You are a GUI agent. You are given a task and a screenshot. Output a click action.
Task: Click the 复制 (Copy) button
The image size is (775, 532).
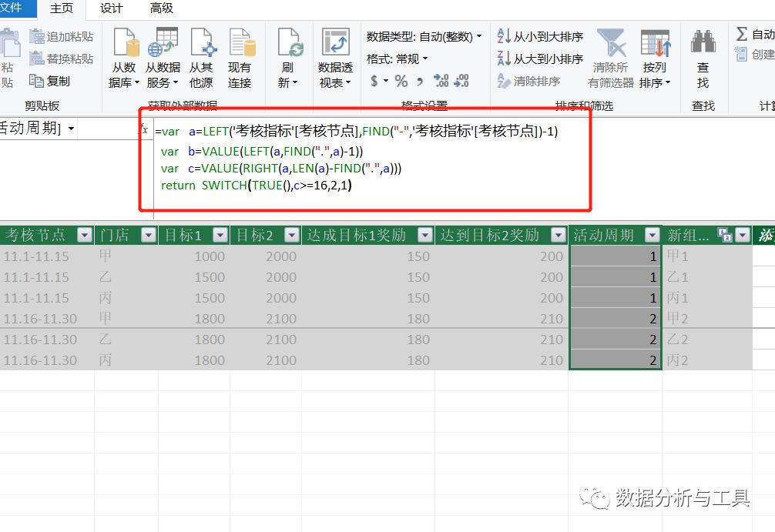(x=49, y=79)
